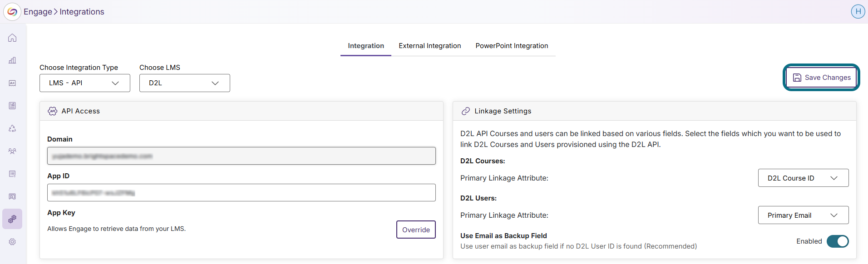The width and height of the screenshot is (868, 264).
Task: Open the report page sidebar icon
Action: 12,106
